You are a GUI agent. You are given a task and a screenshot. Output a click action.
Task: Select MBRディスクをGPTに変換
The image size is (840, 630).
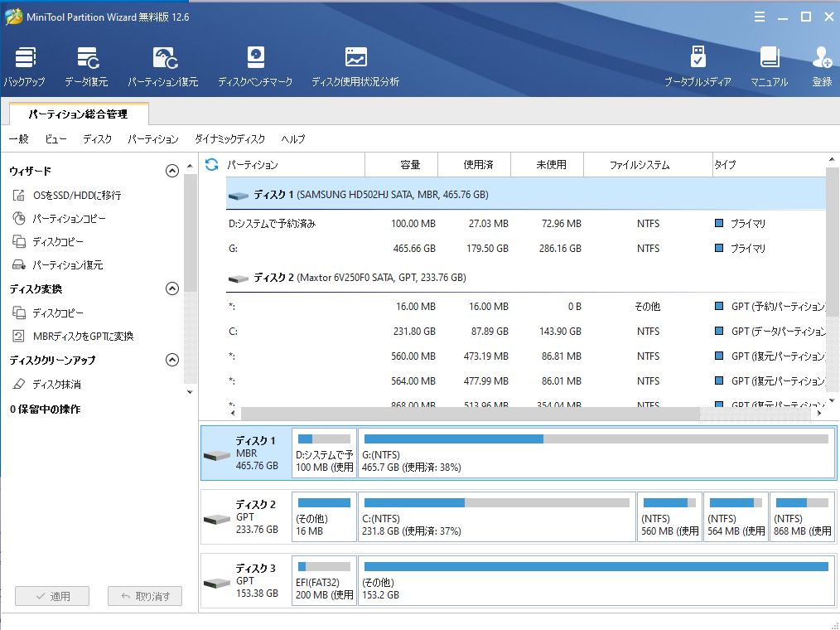pyautogui.click(x=73, y=337)
